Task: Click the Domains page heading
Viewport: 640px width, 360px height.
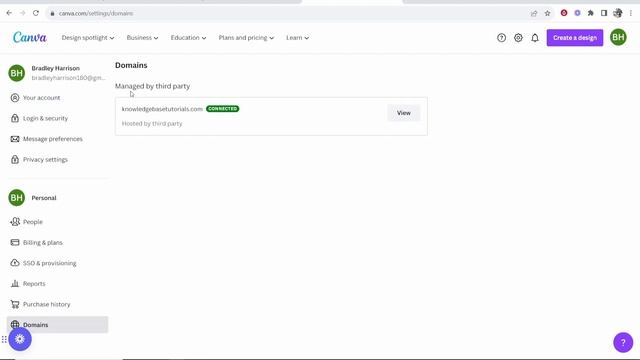Action: [131, 65]
